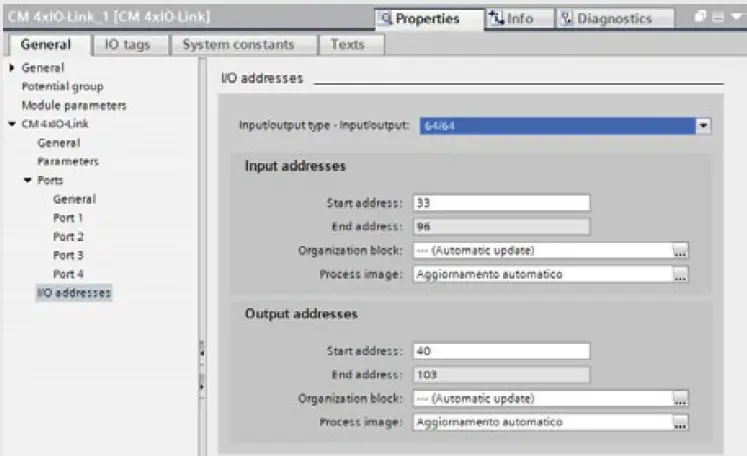747x456 pixels.
Task: Select Potential group in the tree
Action: point(62,87)
